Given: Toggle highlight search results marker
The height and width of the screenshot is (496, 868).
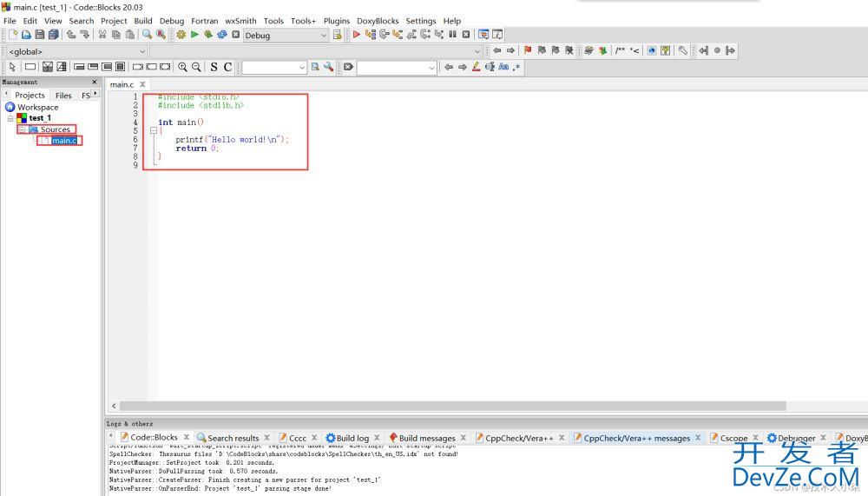Looking at the screenshot, I should tap(476, 67).
